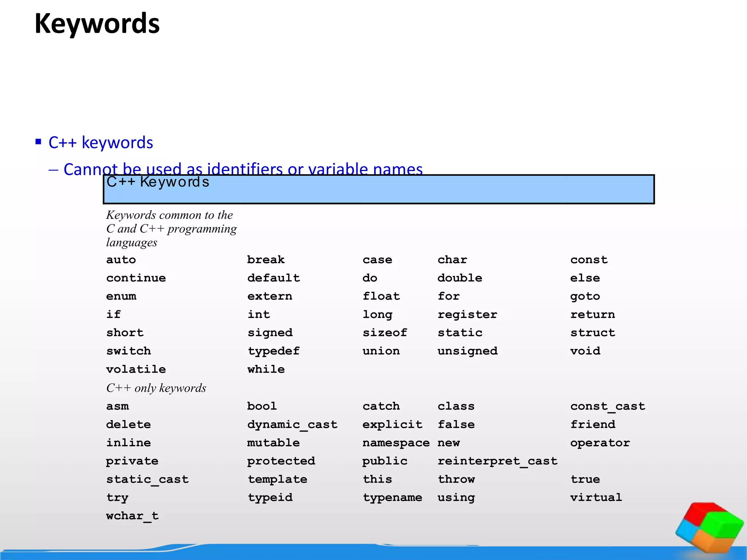The image size is (747, 560).
Task: Click the keyword 'if'
Action: click(113, 314)
